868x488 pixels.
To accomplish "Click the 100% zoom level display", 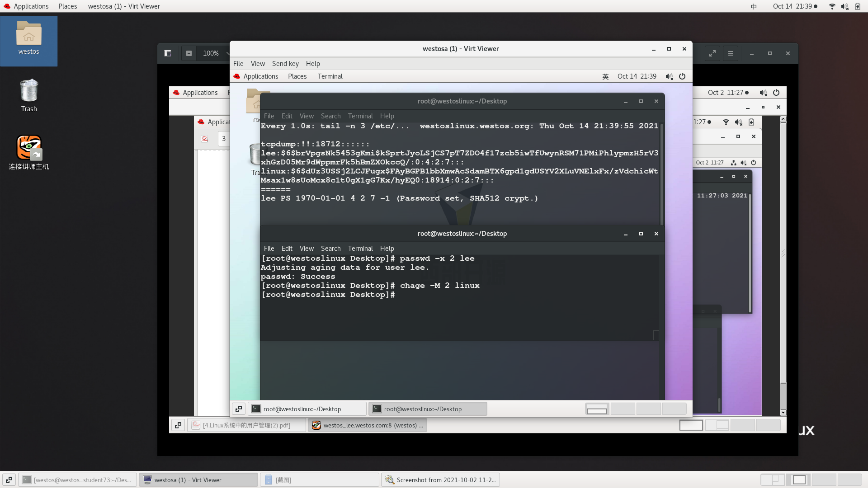I will click(212, 53).
